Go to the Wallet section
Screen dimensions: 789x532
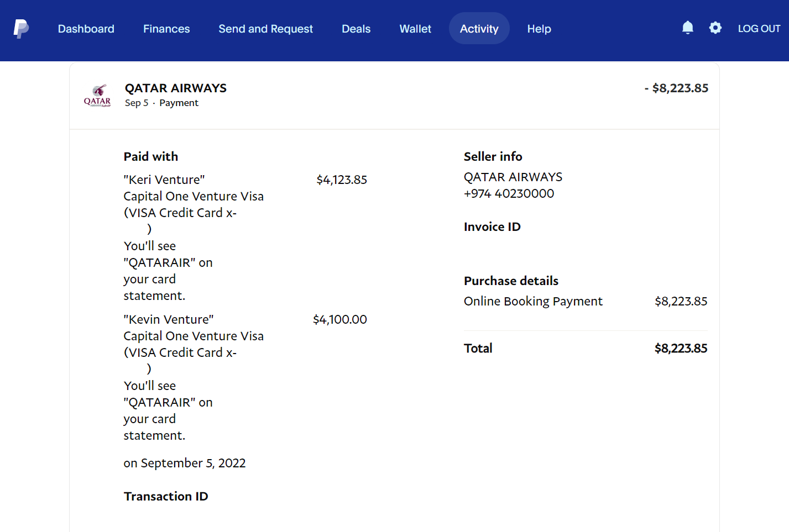tap(415, 28)
